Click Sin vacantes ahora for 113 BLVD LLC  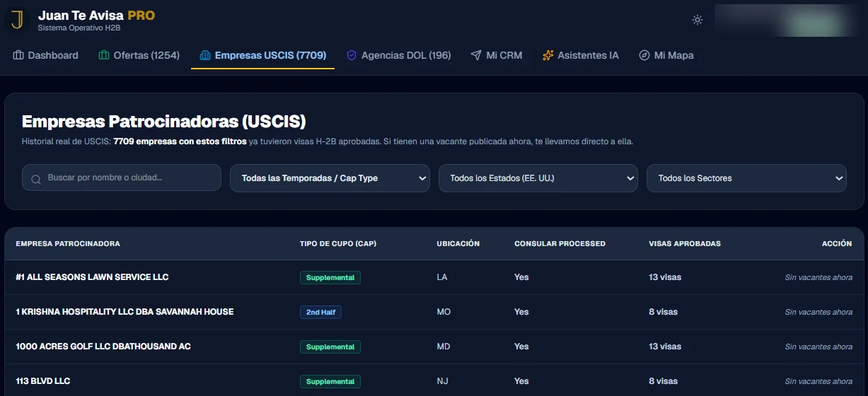(x=818, y=381)
